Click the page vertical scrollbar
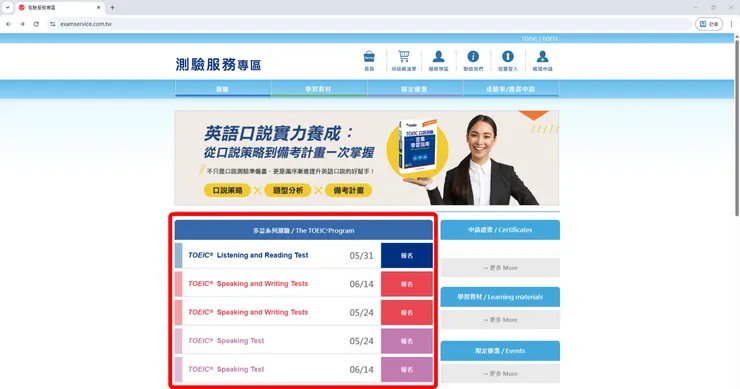740x389 pixels. pyautogui.click(x=737, y=127)
